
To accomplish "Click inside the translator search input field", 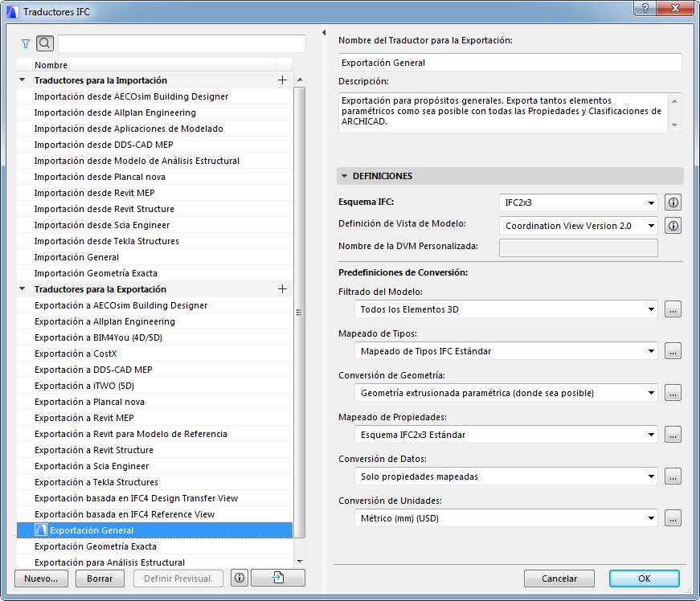I will 181,43.
